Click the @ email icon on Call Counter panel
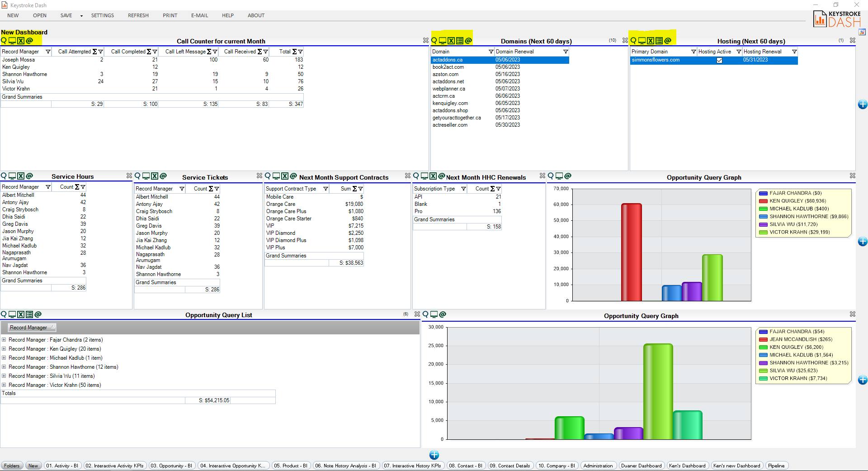 point(29,41)
